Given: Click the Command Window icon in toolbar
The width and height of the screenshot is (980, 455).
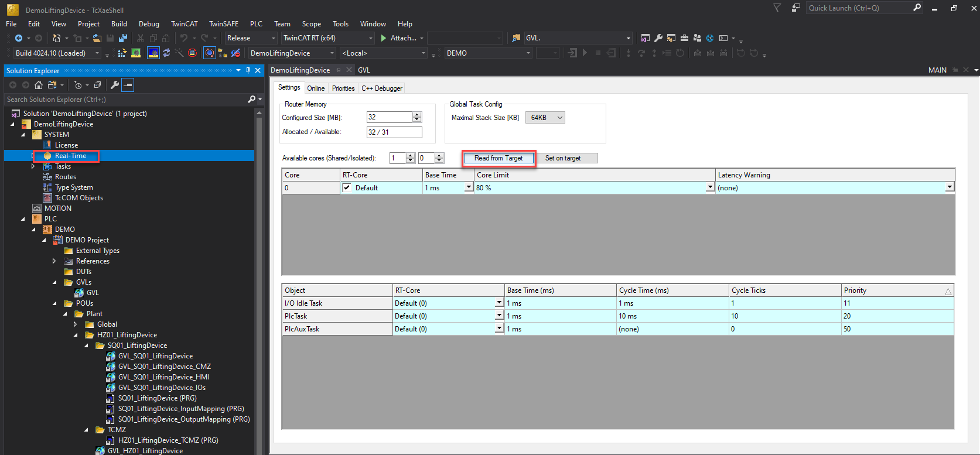Looking at the screenshot, I should [x=723, y=38].
